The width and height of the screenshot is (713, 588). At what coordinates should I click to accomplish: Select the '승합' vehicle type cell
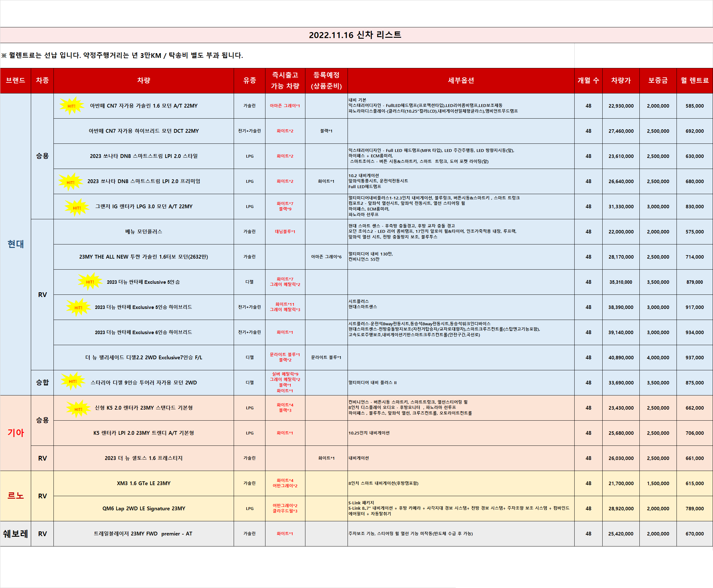42,383
